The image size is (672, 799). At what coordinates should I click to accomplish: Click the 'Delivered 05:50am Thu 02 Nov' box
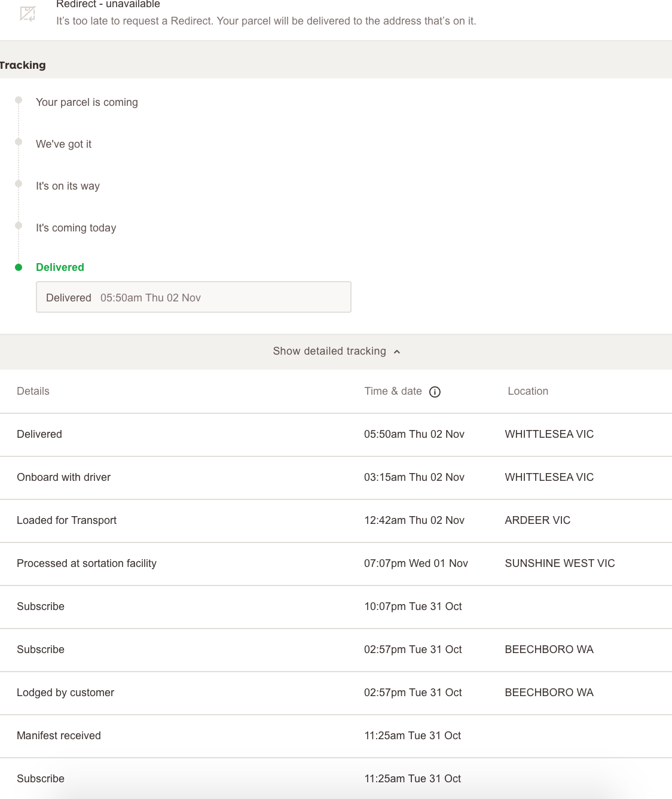[193, 297]
